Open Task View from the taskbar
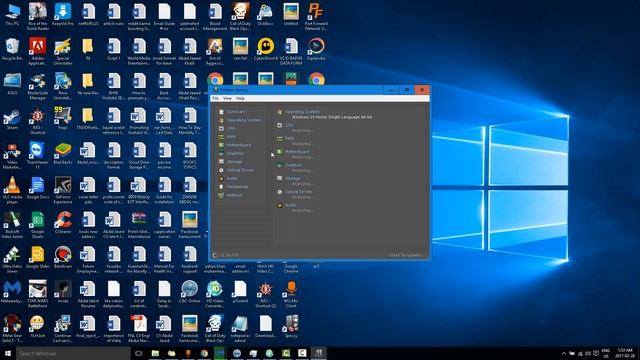640x360 pixels. pyautogui.click(x=139, y=353)
